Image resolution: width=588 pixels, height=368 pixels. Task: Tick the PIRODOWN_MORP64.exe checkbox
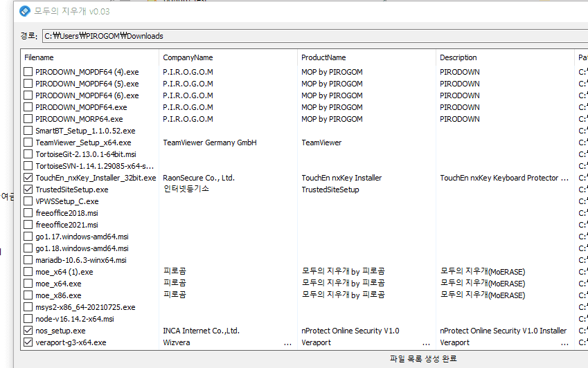[x=28, y=119]
